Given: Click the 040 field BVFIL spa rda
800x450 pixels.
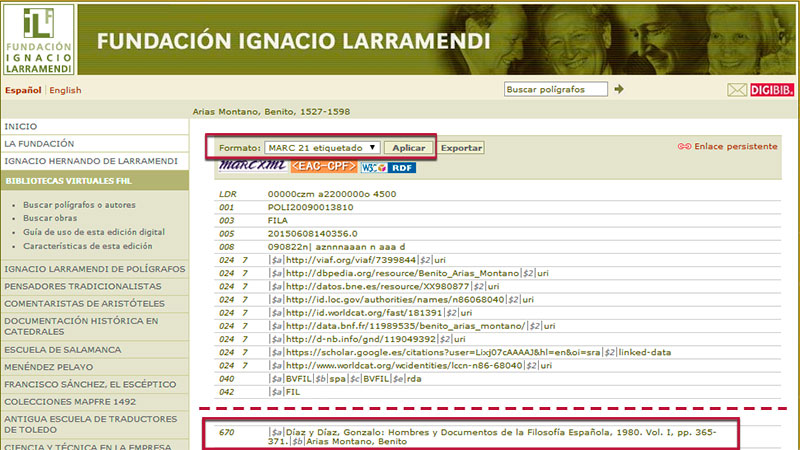Looking at the screenshot, I should (345, 379).
